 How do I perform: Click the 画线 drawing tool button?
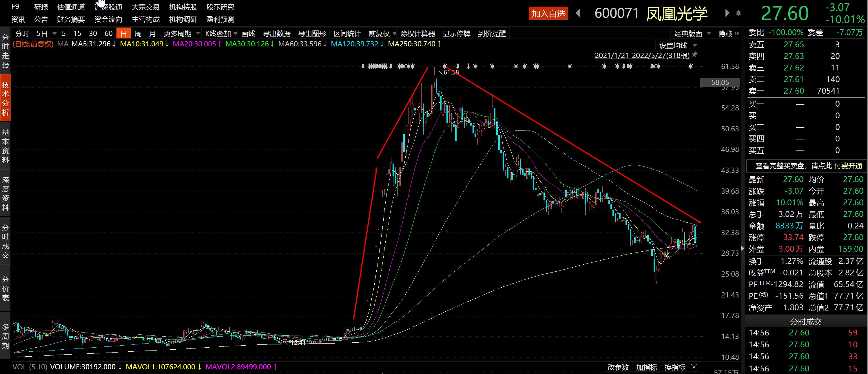click(x=248, y=34)
